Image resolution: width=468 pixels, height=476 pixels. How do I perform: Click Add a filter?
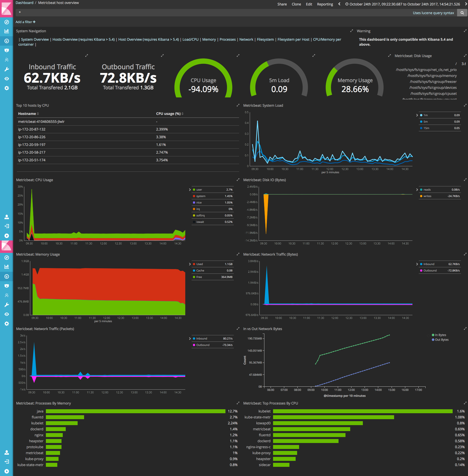26,22
